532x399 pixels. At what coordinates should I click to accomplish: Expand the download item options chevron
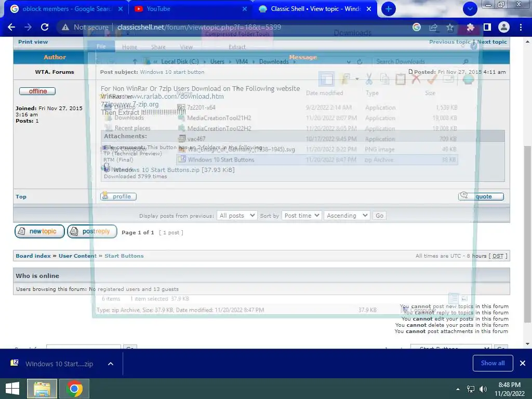[111, 364]
